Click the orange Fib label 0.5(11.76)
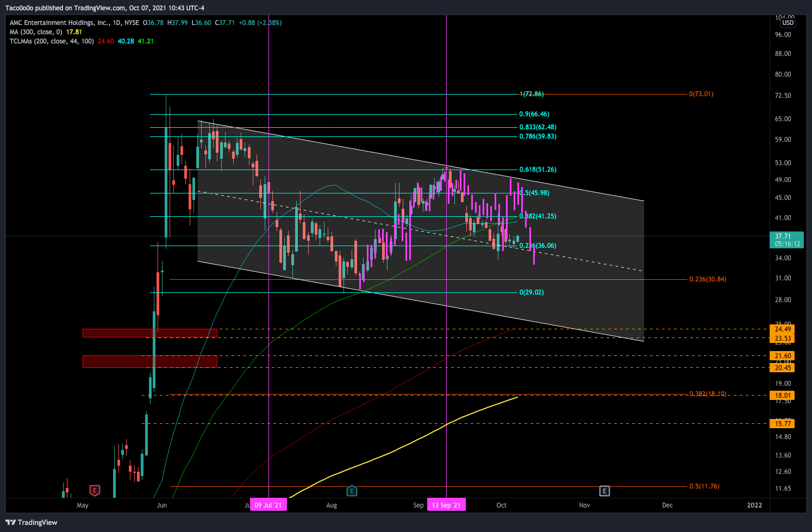 (704, 486)
